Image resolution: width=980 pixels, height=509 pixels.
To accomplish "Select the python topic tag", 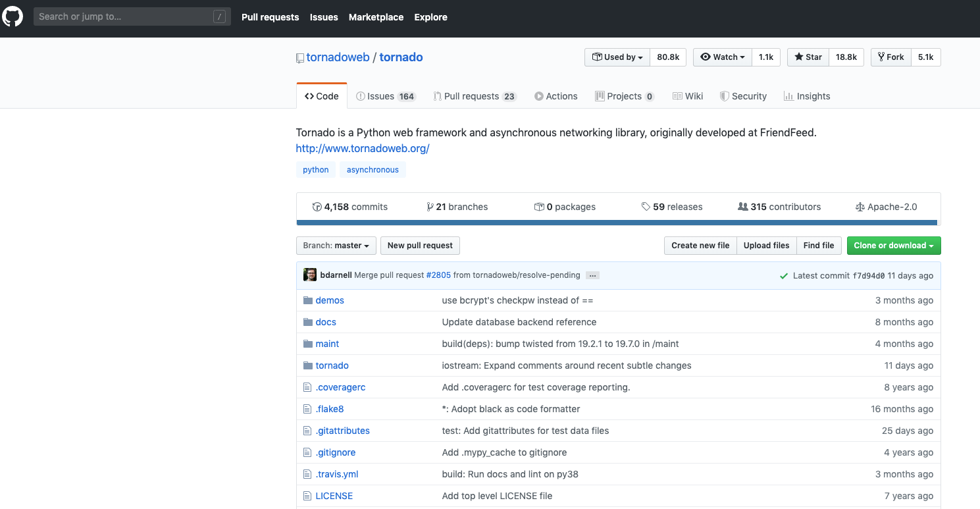I will click(316, 170).
